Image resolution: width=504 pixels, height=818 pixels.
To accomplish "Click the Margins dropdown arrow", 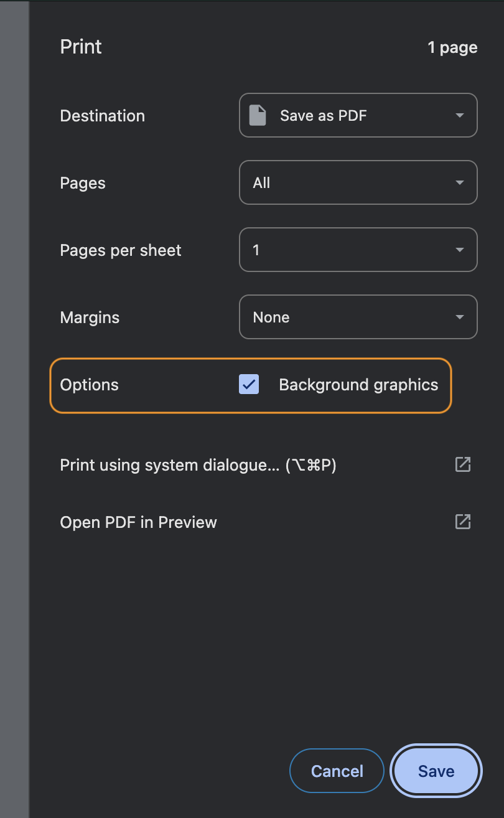I will point(460,317).
